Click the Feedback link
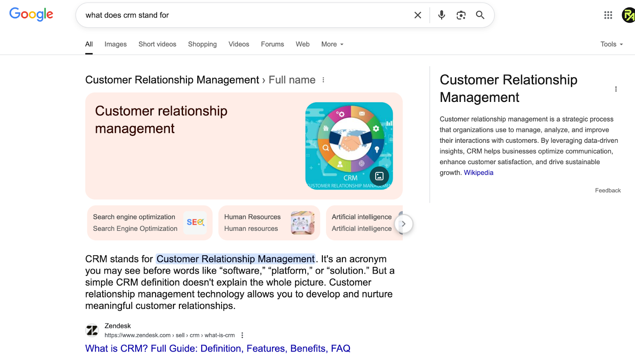Screen dimensions: 635x364 pyautogui.click(x=608, y=190)
